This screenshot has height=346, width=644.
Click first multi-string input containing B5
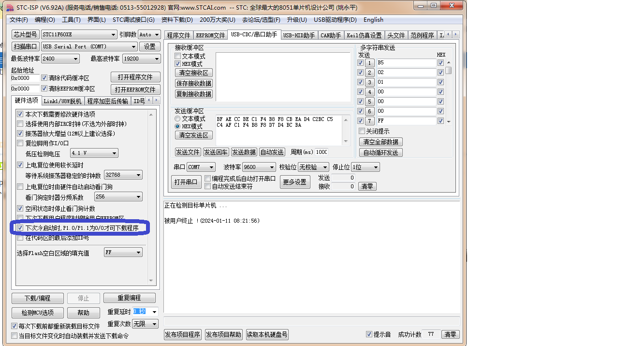tap(406, 63)
